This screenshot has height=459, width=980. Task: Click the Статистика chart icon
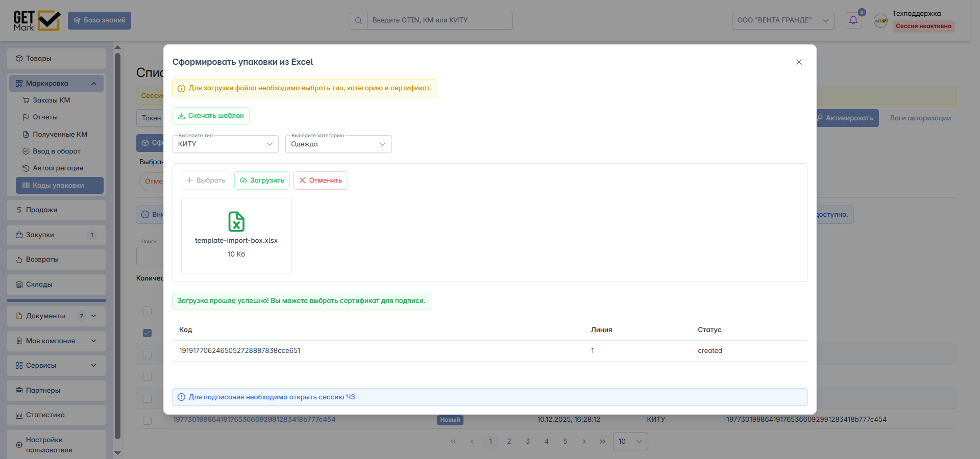(x=19, y=415)
